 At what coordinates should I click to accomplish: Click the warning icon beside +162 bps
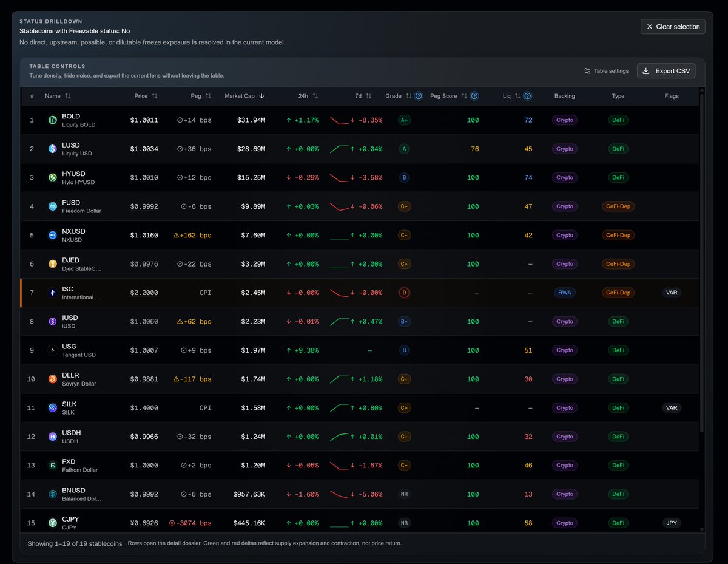pos(177,235)
